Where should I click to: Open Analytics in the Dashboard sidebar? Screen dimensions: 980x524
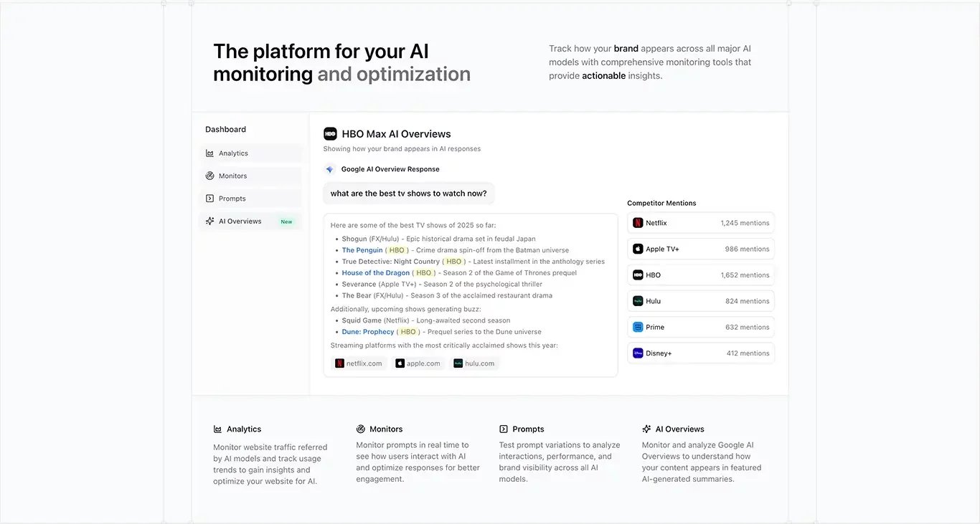250,153
